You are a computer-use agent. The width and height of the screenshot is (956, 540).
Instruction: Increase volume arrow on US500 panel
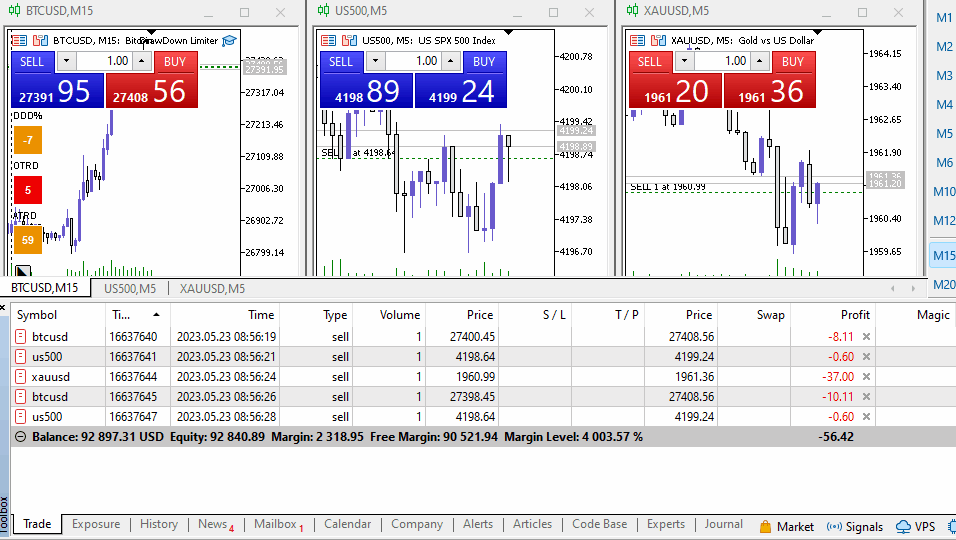click(x=451, y=61)
